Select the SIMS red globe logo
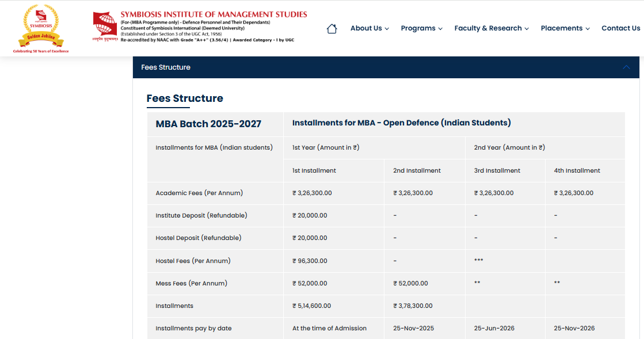Viewport: 644px width, 339px height. [104, 25]
